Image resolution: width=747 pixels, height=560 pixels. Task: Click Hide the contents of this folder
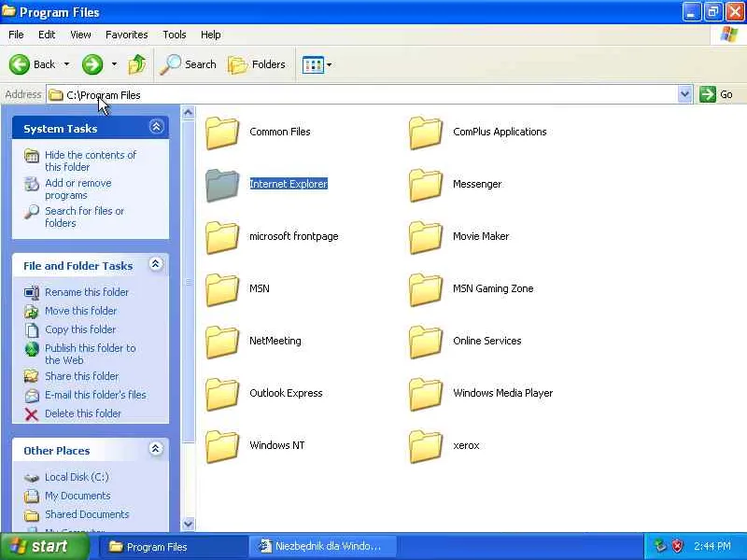pos(91,161)
